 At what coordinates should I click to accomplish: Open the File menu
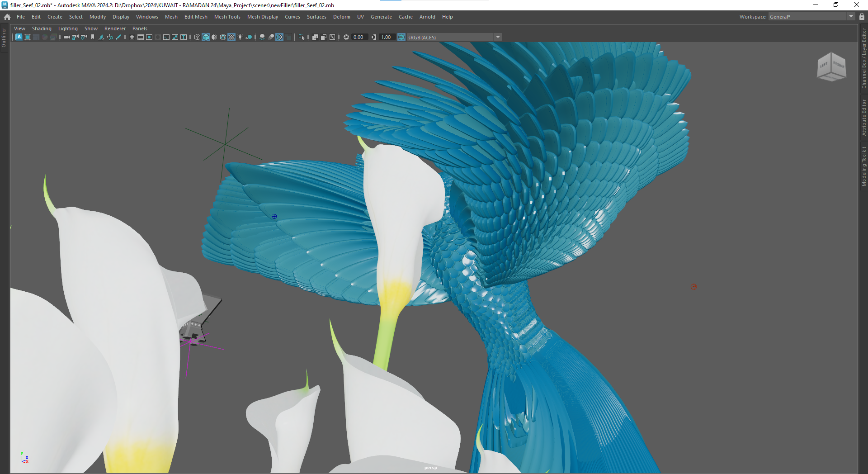(21, 17)
